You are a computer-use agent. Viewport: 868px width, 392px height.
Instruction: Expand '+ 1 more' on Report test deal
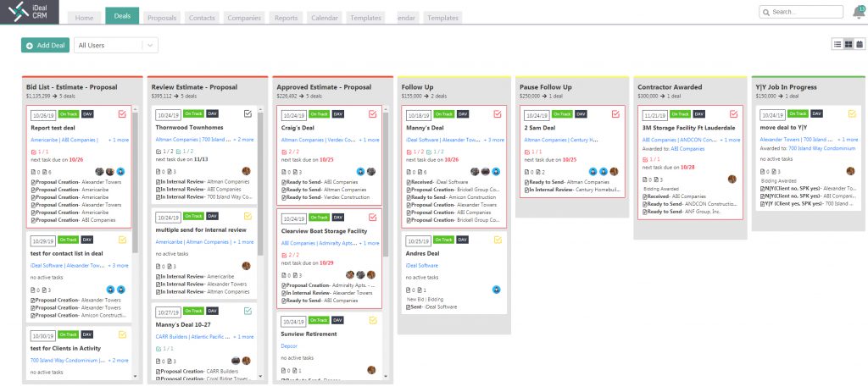(119, 140)
